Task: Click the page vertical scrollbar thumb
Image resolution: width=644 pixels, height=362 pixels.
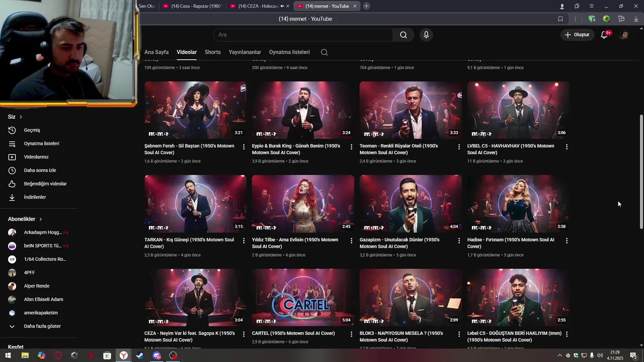Action: click(x=641, y=171)
